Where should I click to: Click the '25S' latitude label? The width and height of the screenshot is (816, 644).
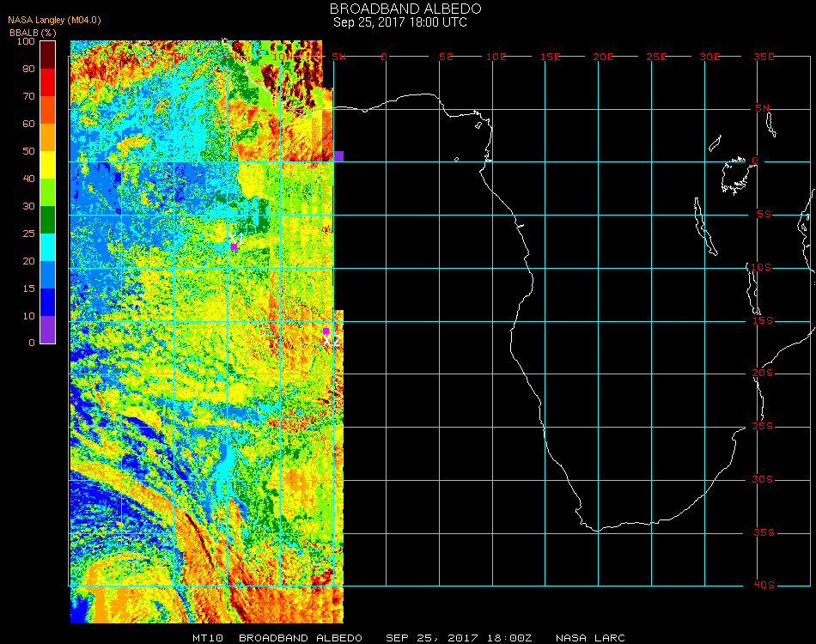763,427
